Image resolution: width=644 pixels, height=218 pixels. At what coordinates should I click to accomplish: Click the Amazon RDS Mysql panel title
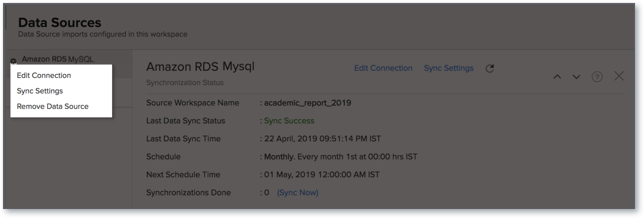pos(201,66)
